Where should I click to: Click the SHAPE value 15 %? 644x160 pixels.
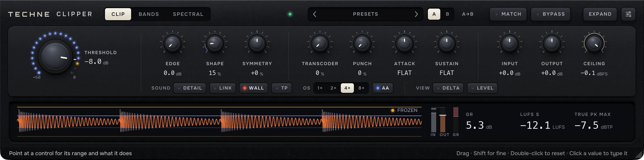pos(215,73)
